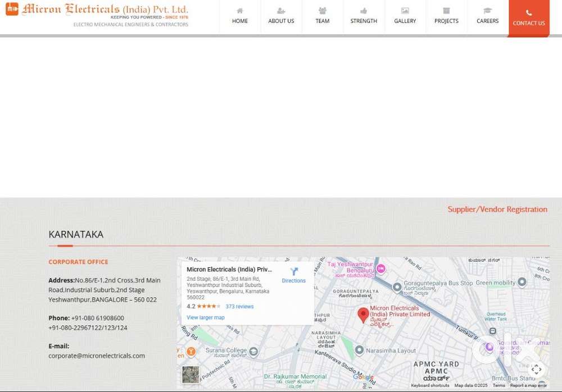The width and height of the screenshot is (562, 392).
Task: Click the Goraguntepalya Bus Stop marker
Action: click(397, 287)
